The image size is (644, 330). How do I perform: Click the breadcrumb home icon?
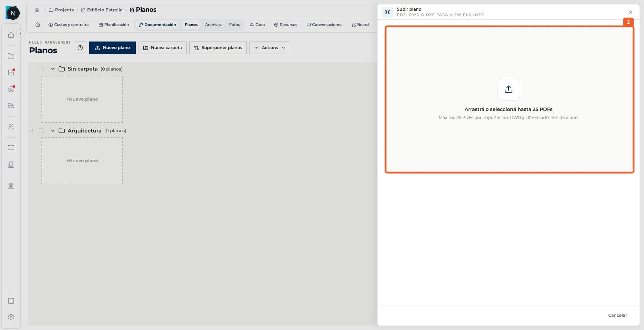point(37,10)
